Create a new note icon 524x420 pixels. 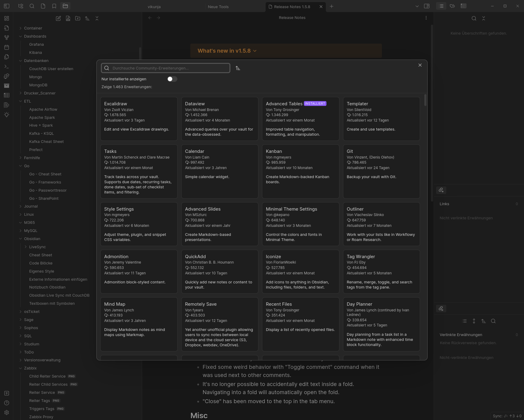(x=58, y=18)
